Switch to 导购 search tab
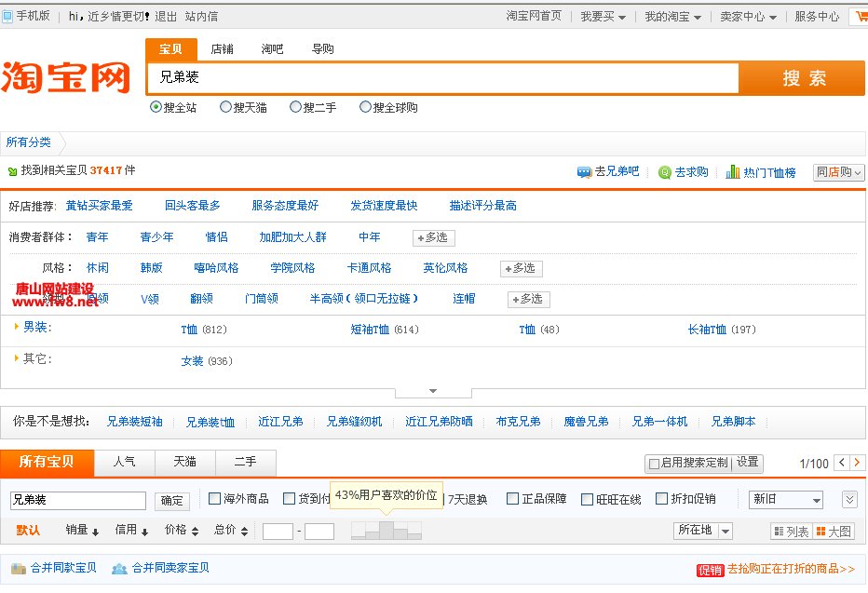868x593 pixels. pyautogui.click(x=322, y=49)
